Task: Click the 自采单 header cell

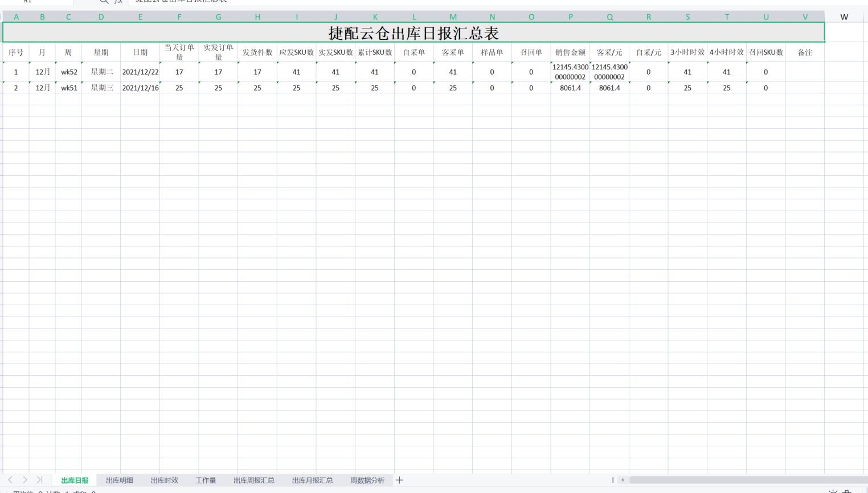Action: [x=414, y=52]
